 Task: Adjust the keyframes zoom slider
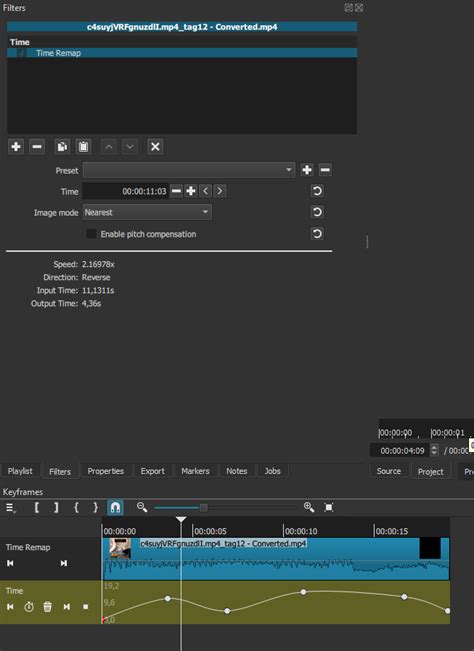[x=203, y=507]
